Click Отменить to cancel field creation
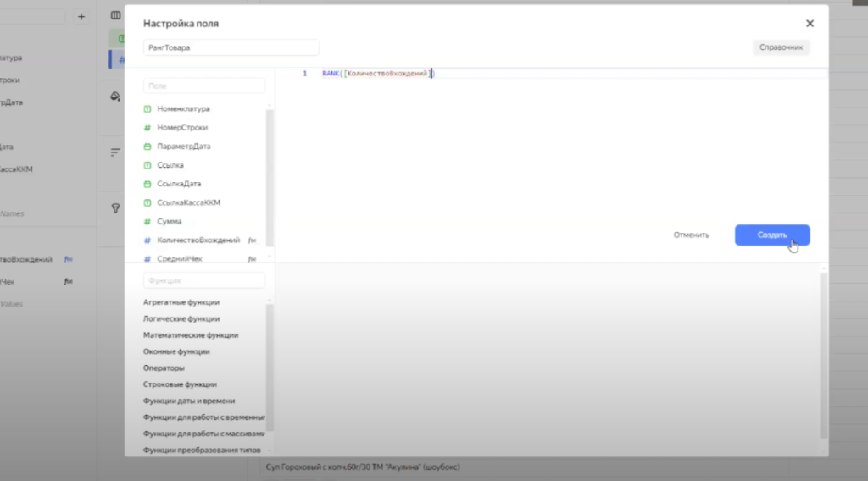 (691, 235)
